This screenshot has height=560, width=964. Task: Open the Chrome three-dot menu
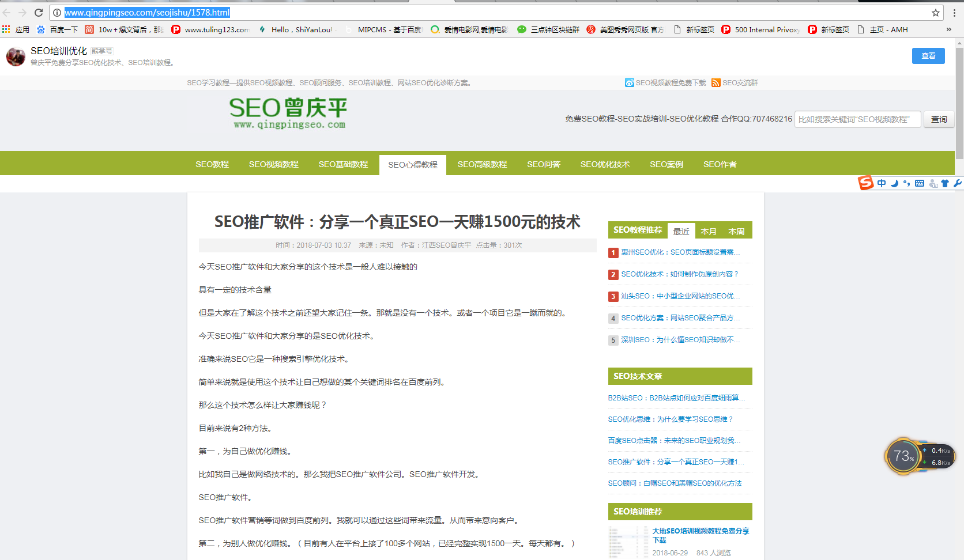pyautogui.click(x=954, y=13)
